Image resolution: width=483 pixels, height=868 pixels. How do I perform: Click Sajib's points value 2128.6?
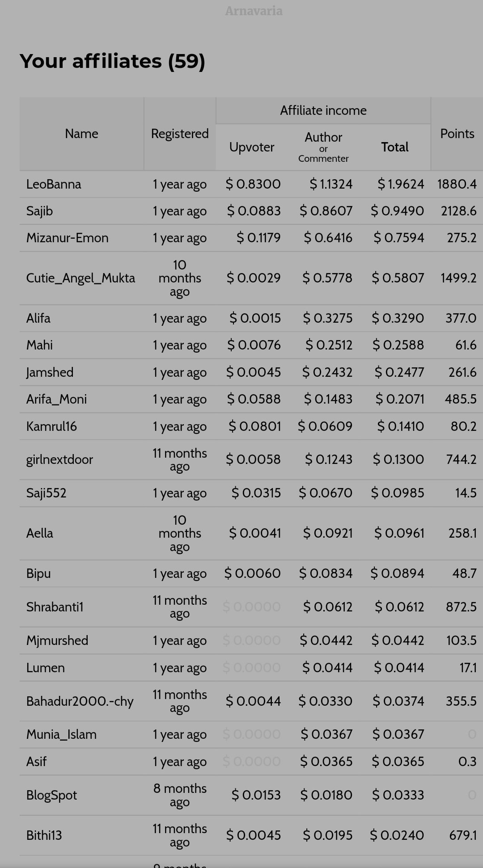[x=458, y=211]
